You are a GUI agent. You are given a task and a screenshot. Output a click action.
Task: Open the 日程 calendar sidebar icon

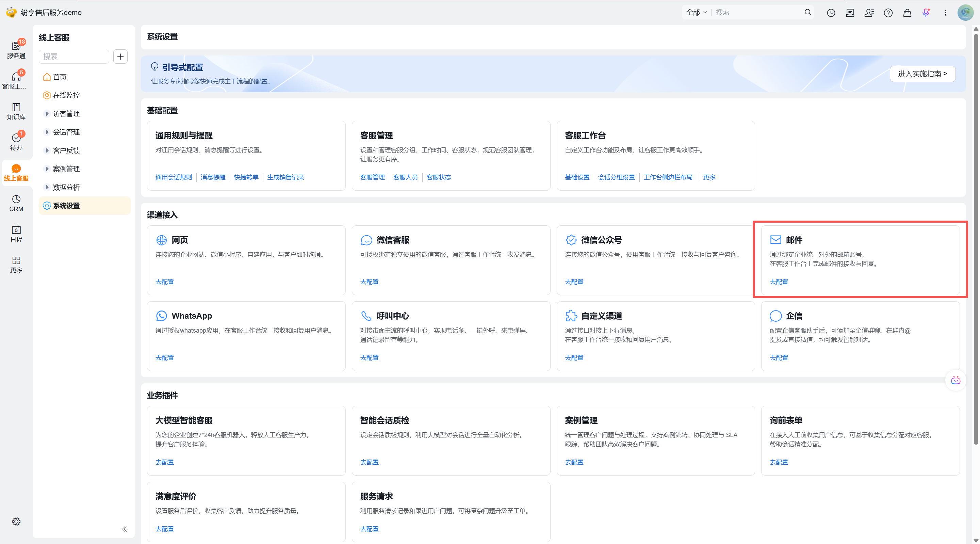16,234
